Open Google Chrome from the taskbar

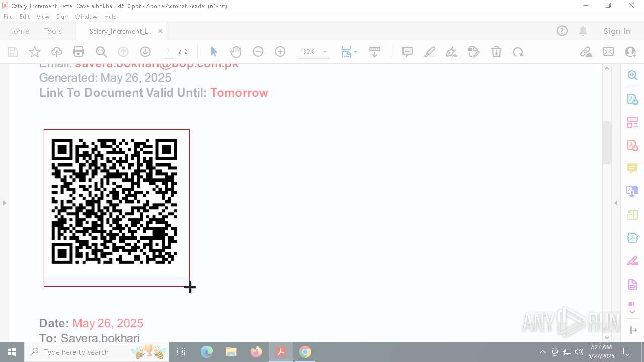[305, 352]
